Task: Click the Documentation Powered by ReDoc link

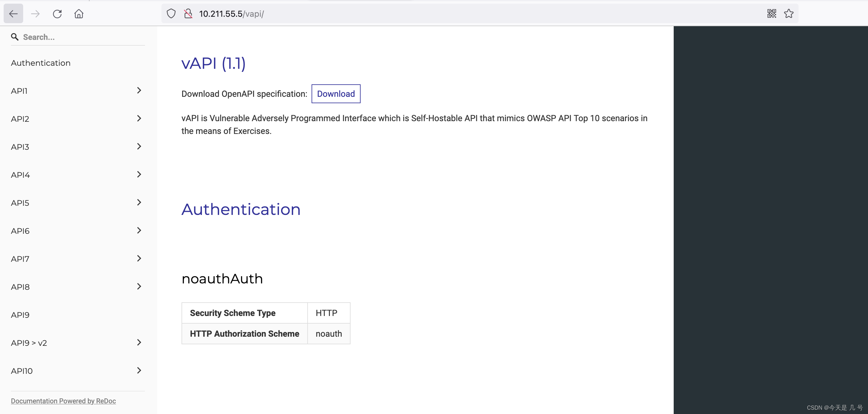Action: pyautogui.click(x=63, y=401)
